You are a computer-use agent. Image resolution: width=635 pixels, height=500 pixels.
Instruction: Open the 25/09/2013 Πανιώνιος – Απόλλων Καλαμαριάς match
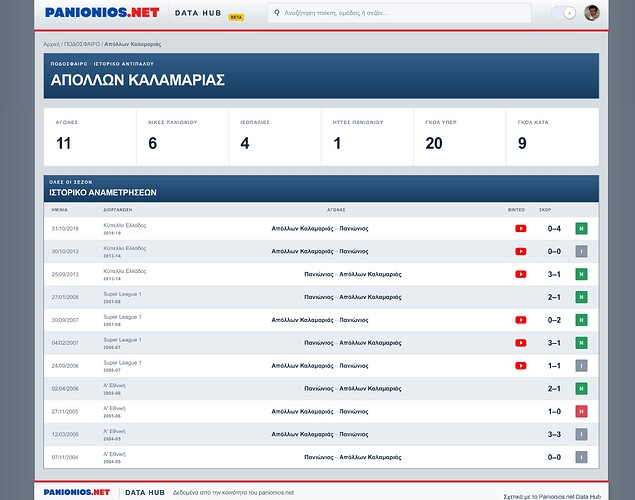[x=353, y=274]
